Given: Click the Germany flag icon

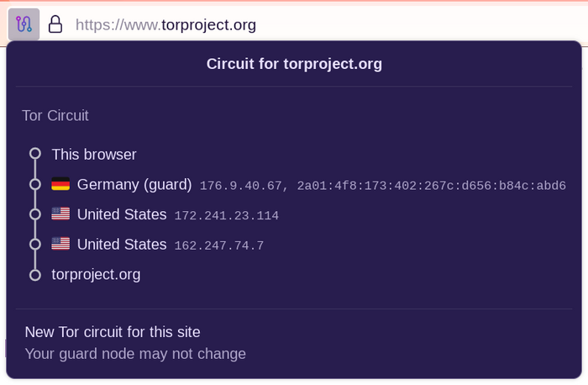Looking at the screenshot, I should (60, 184).
